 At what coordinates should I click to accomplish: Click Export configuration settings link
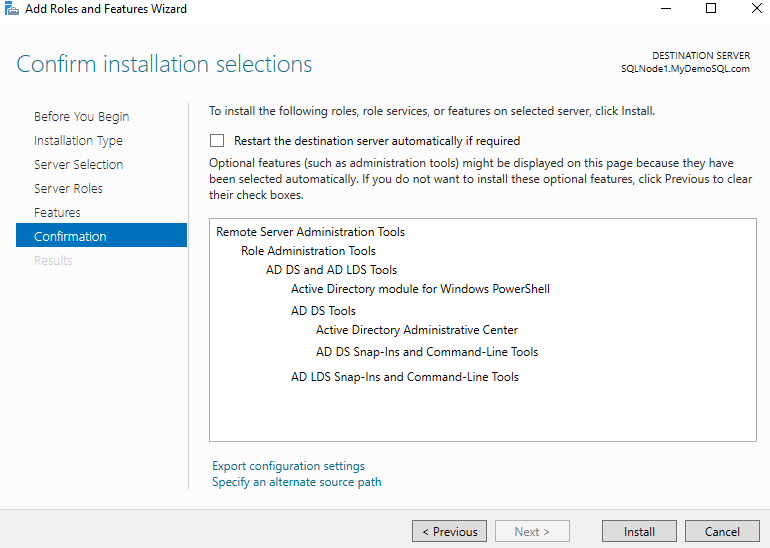coord(288,466)
